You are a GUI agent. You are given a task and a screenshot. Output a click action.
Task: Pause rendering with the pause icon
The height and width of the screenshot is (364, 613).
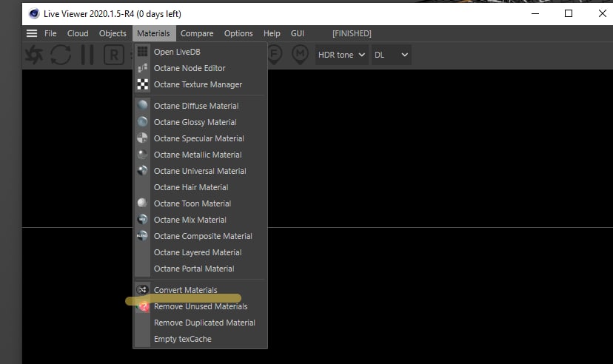(x=87, y=55)
